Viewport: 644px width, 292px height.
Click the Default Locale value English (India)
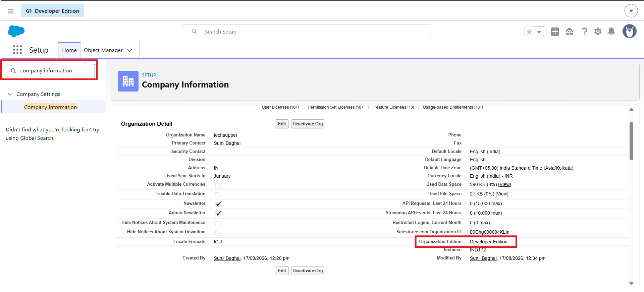pyautogui.click(x=485, y=152)
